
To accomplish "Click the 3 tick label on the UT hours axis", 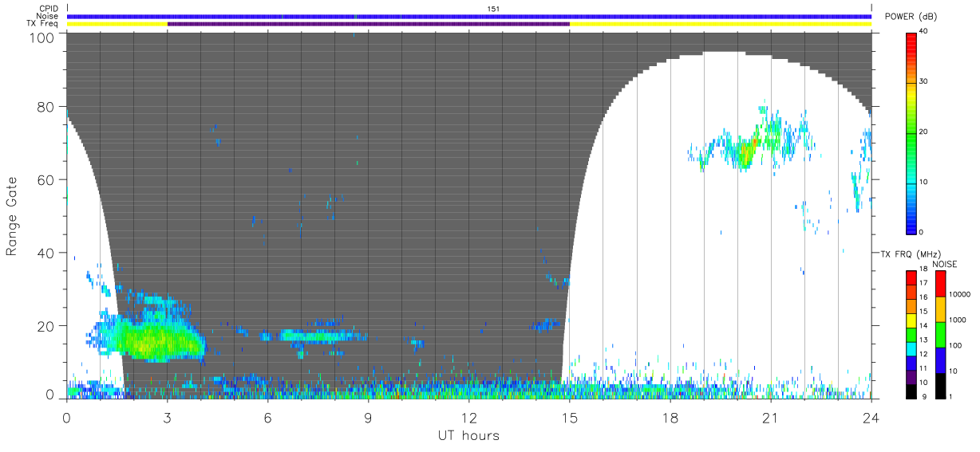I will coord(168,418).
